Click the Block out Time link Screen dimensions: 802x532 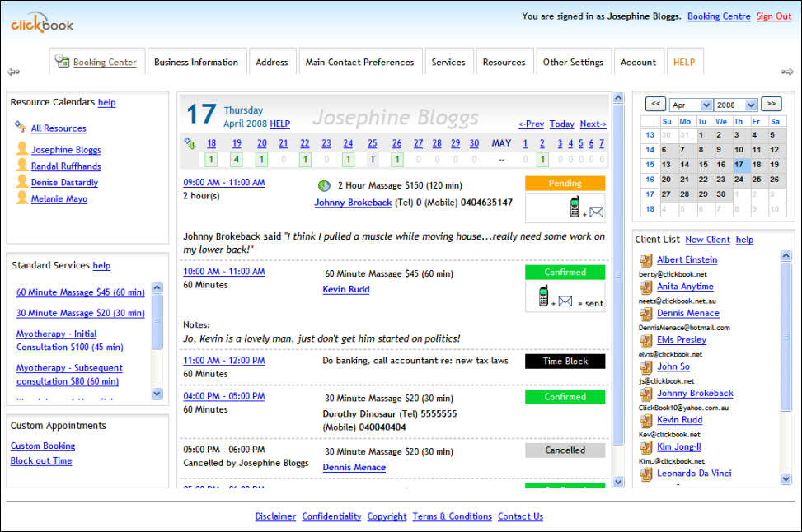41,460
